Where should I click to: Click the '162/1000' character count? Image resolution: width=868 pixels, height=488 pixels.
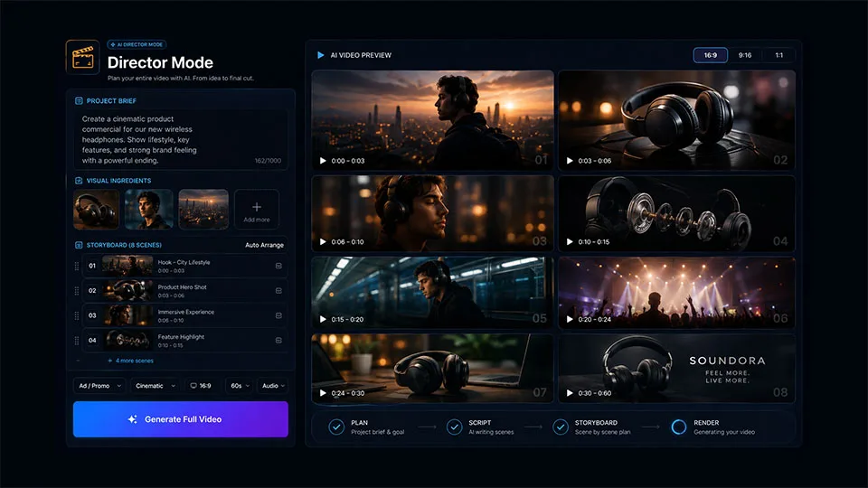(268, 161)
